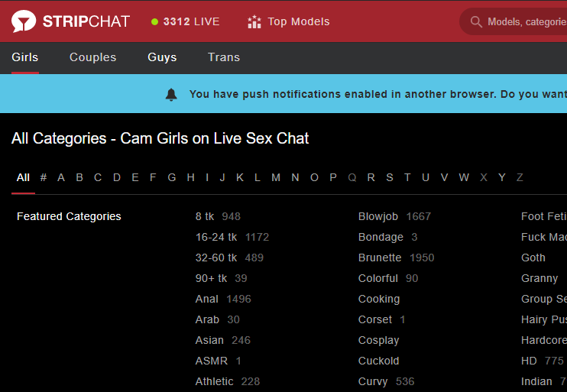Filter categories by # symbol
567x392 pixels.
click(x=44, y=177)
